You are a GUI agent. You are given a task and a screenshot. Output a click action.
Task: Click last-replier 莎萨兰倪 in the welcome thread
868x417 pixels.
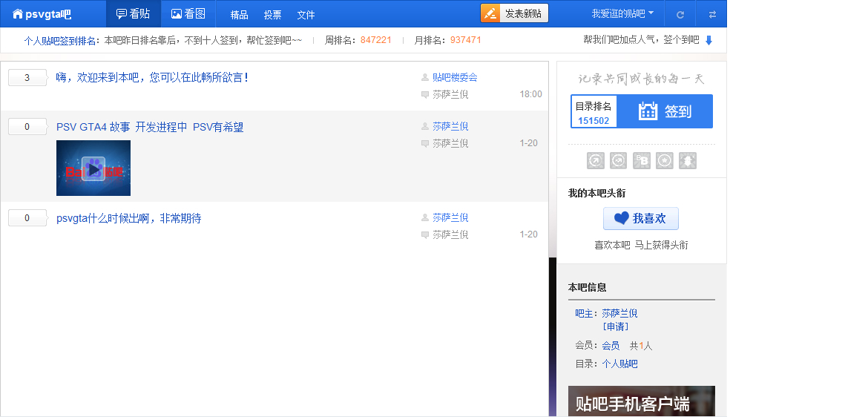450,95
